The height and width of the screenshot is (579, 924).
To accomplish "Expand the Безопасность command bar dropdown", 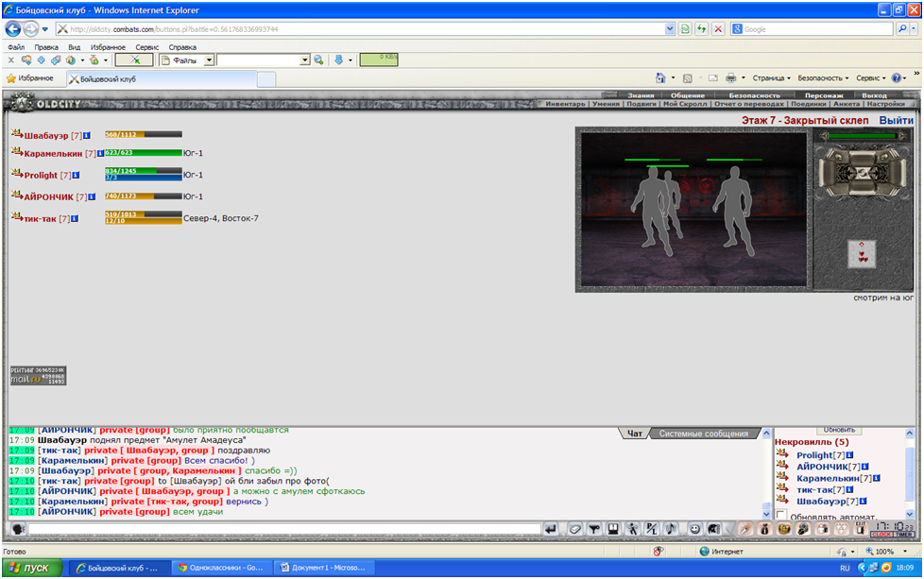I will [x=823, y=77].
